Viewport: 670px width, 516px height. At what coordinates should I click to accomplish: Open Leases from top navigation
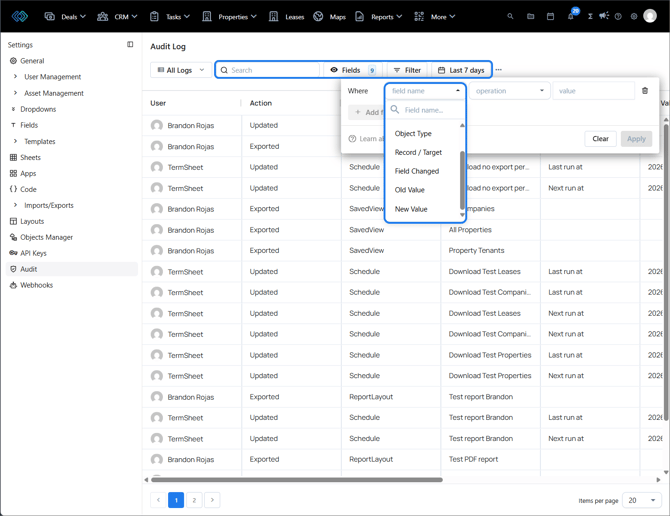[x=286, y=17]
